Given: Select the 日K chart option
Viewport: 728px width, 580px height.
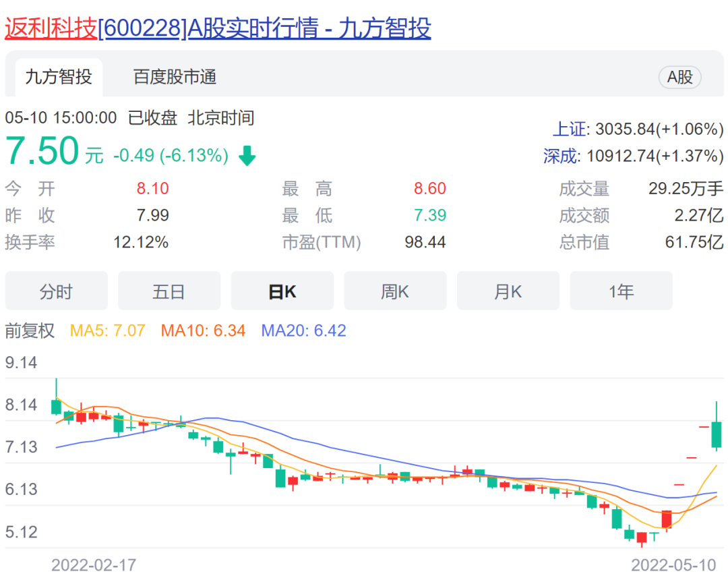Looking at the screenshot, I should click(x=282, y=291).
